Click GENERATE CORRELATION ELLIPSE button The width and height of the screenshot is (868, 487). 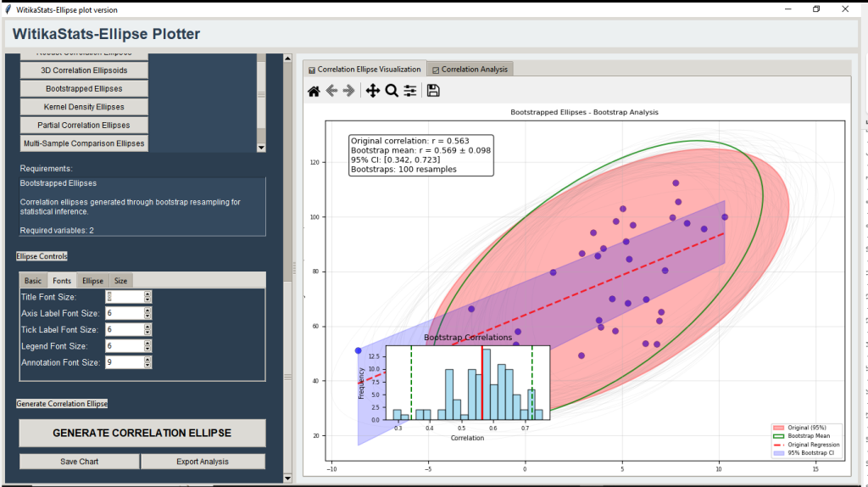[x=142, y=433]
